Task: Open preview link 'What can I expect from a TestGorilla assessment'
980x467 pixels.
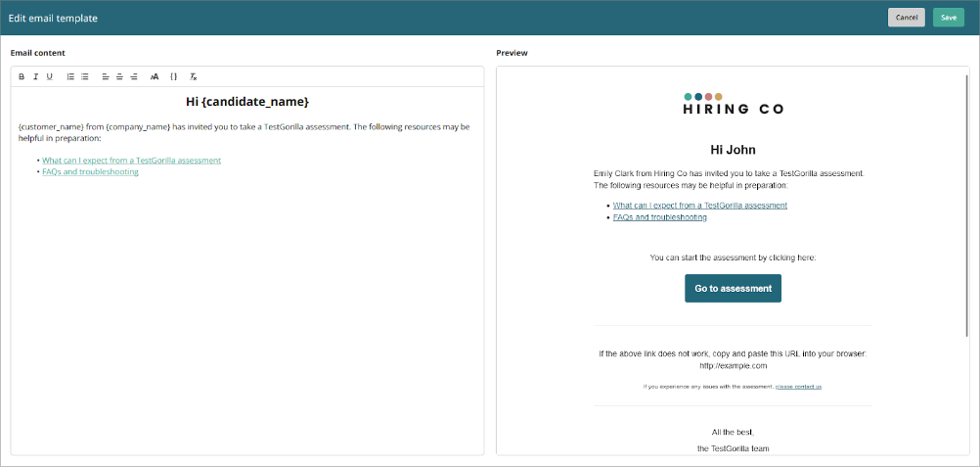Action: tap(700, 206)
